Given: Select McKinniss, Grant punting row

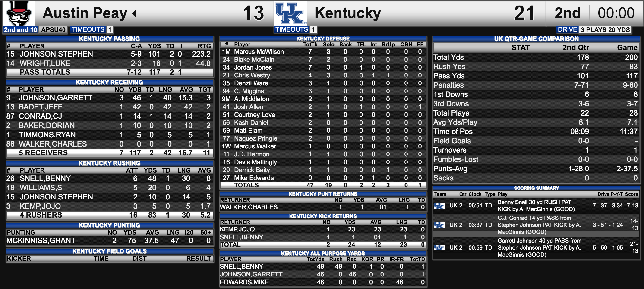Looking at the screenshot, I should click(x=110, y=241).
